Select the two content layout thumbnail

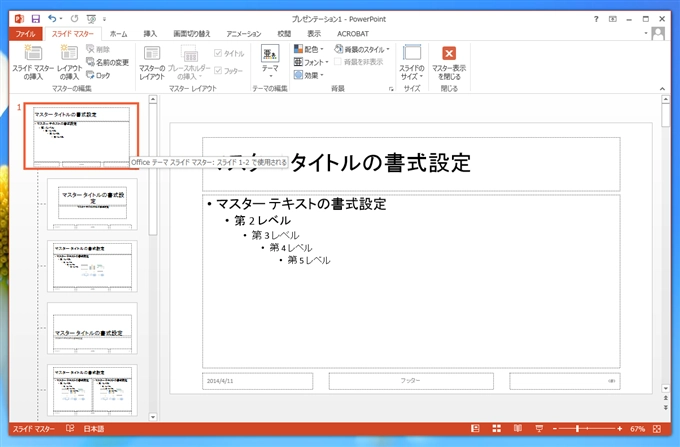[x=92, y=390]
